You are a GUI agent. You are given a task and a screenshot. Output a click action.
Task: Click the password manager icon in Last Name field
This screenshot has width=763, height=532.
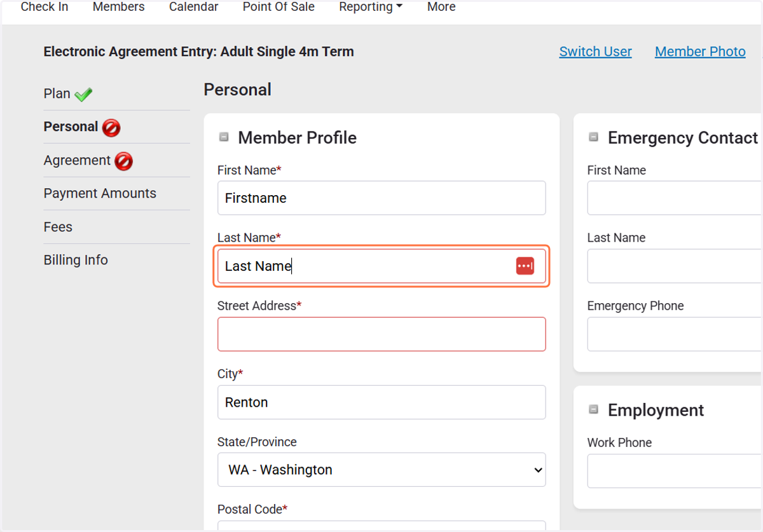pos(525,266)
